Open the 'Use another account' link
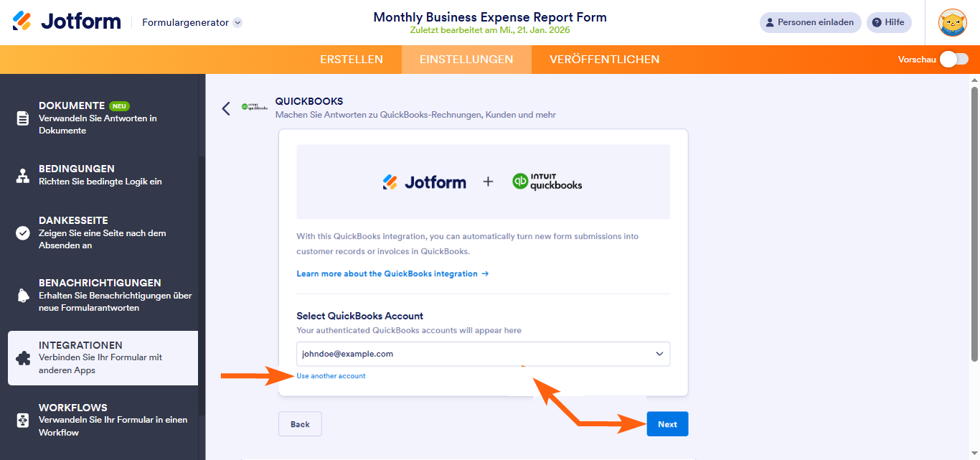 [331, 375]
